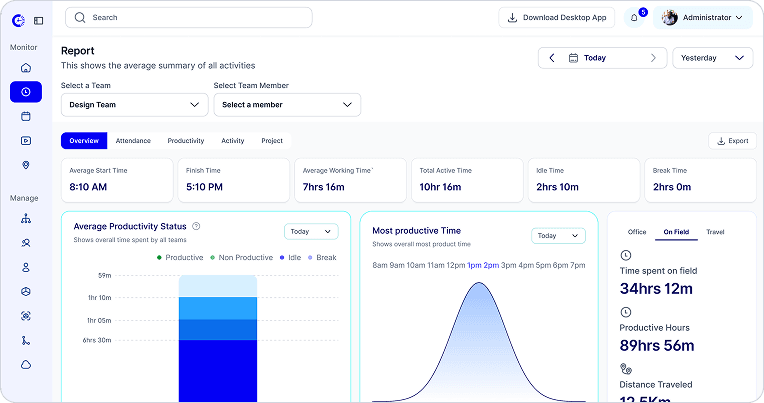This screenshot has height=403, width=764.
Task: Open the organization chart icon under Manage
Action: pos(26,218)
